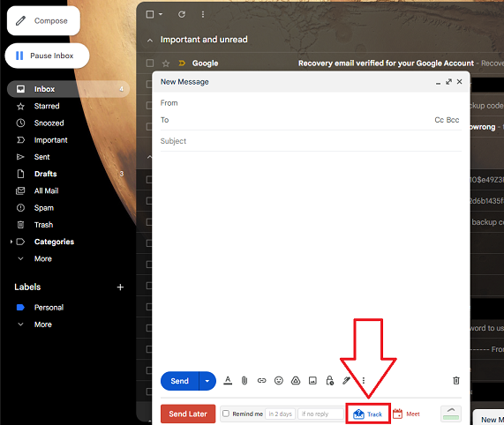Expand More folders below Categories
The image size is (504, 425).
click(x=42, y=258)
